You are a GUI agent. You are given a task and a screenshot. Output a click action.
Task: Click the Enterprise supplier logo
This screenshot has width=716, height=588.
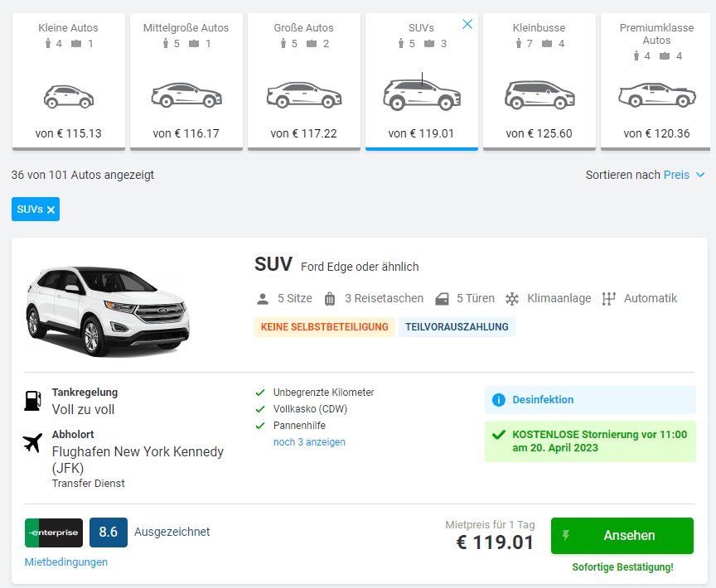coord(54,533)
